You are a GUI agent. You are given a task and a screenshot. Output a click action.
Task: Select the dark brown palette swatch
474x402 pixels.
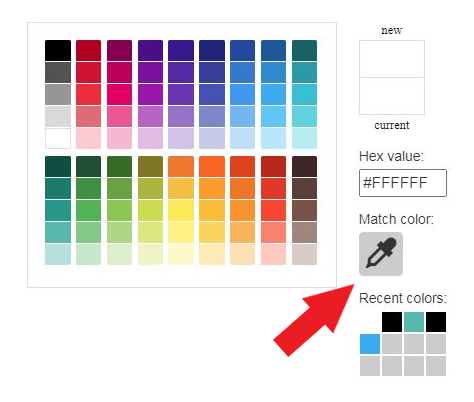(x=304, y=167)
